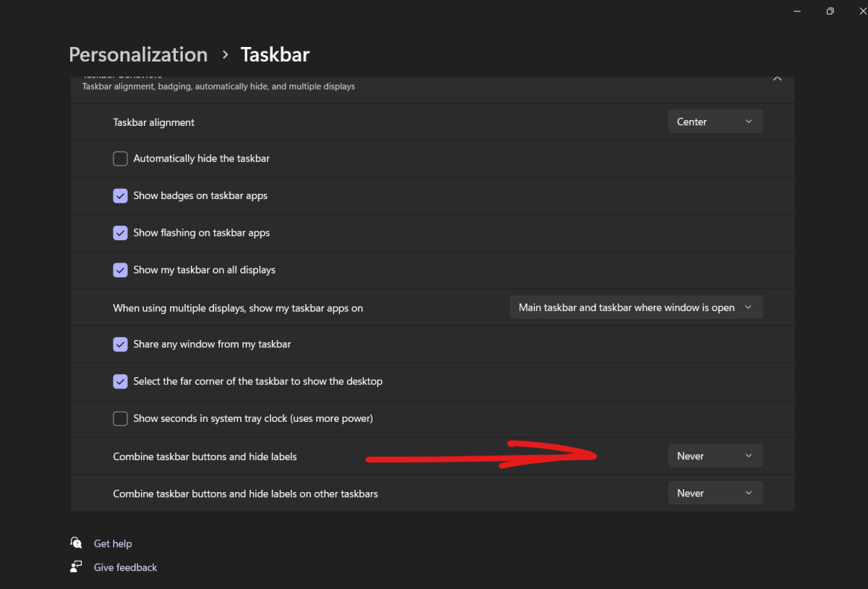
Task: Open the Taskbar alignment dropdown
Action: point(715,122)
